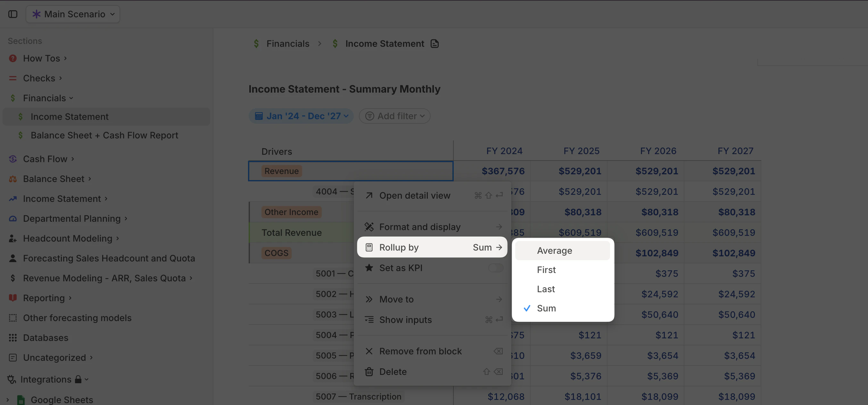
Task: Click the Databases grid icon
Action: click(13, 337)
